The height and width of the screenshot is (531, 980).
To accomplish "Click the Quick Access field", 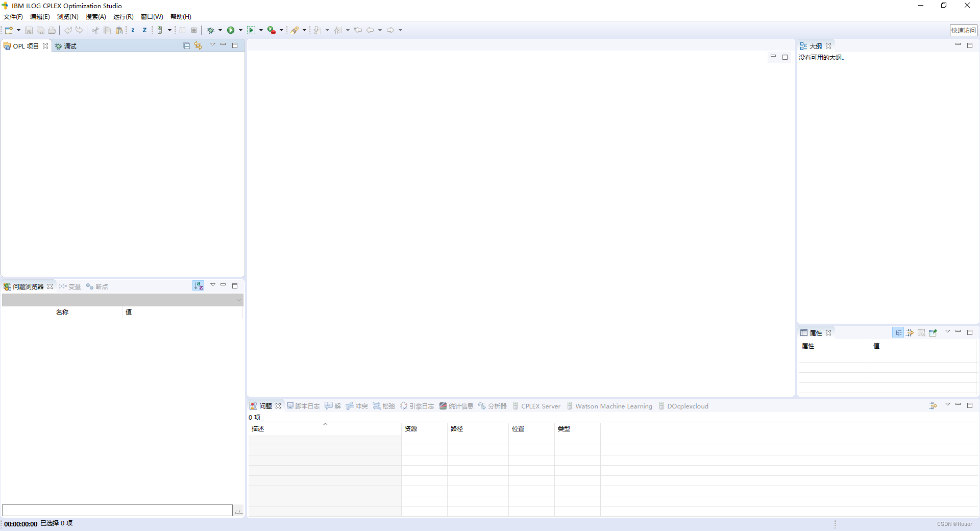I will pyautogui.click(x=963, y=30).
